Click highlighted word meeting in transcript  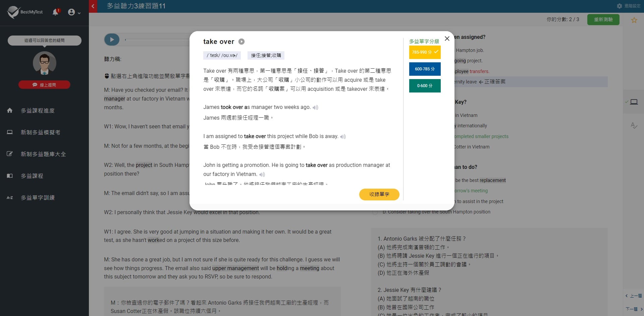[x=309, y=268]
